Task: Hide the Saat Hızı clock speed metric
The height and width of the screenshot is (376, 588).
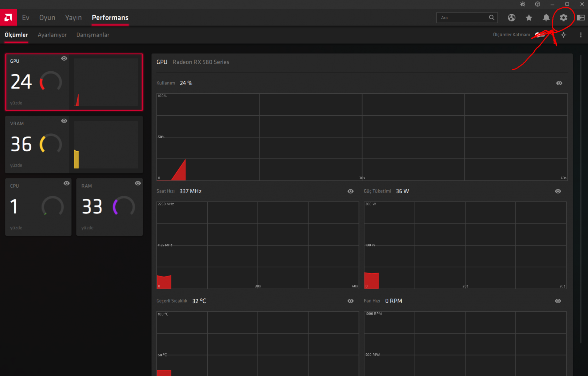Action: [350, 191]
